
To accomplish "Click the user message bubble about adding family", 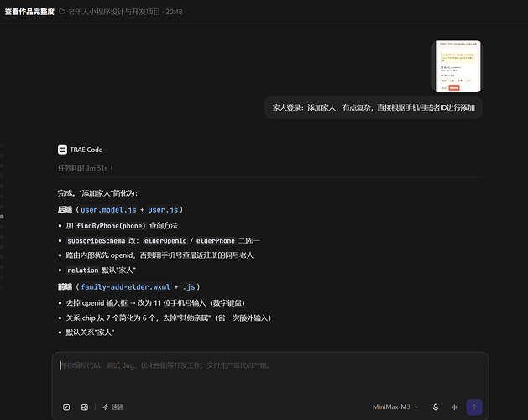I will coord(374,108).
